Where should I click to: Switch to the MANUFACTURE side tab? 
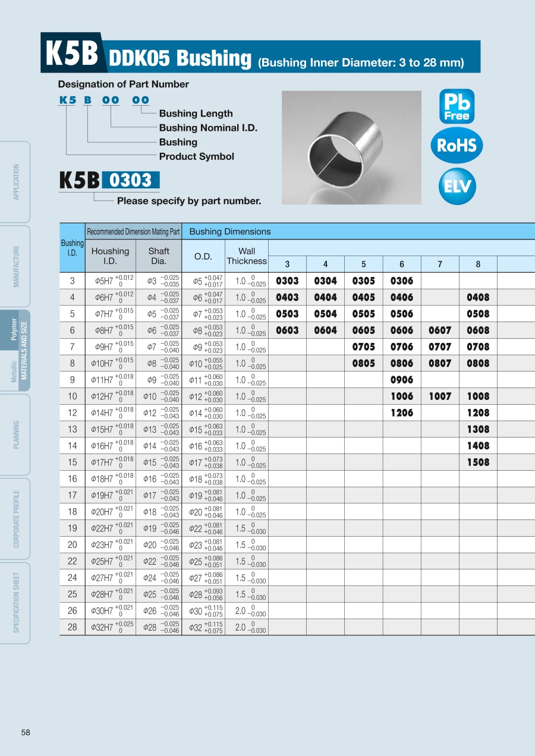pos(16,266)
